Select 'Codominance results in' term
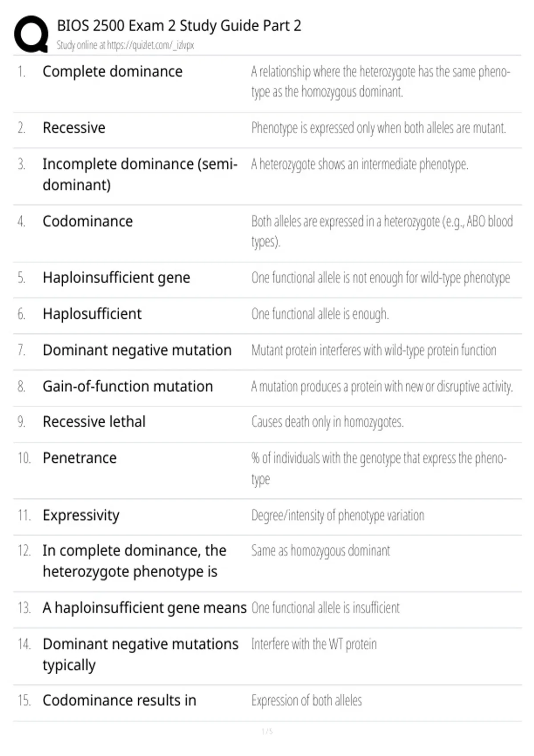The width and height of the screenshot is (534, 756). click(x=119, y=700)
